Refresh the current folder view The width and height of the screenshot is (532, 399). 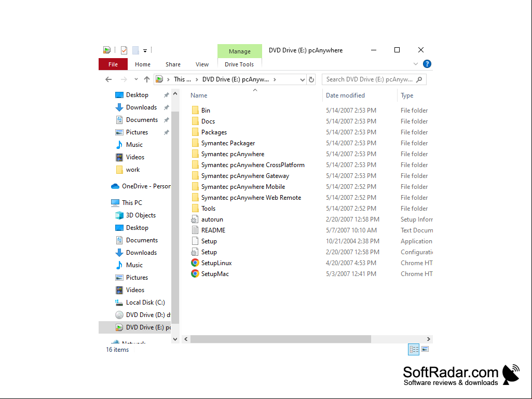311,80
